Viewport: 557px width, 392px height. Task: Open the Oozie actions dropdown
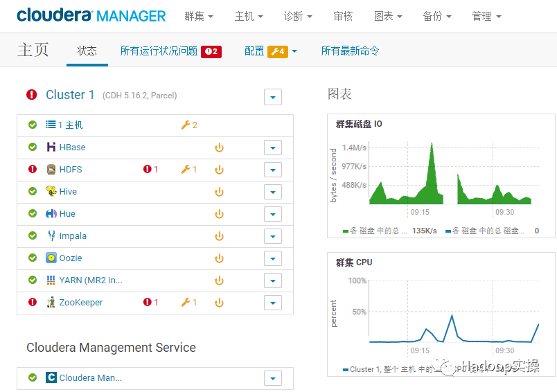tap(273, 258)
